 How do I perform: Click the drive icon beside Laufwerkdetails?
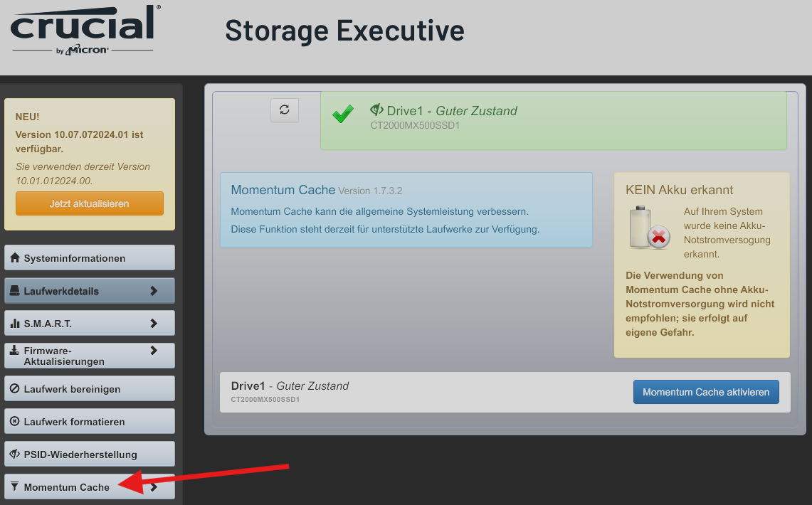[15, 291]
